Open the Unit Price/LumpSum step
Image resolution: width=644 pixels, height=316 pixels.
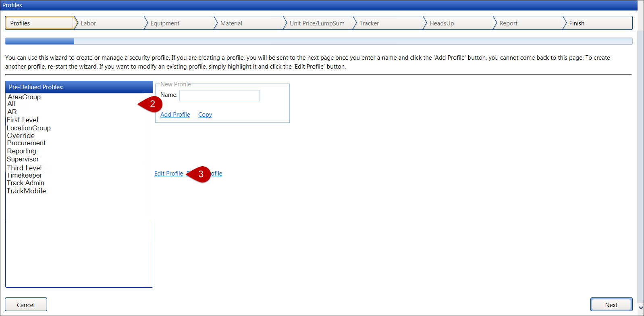317,23
